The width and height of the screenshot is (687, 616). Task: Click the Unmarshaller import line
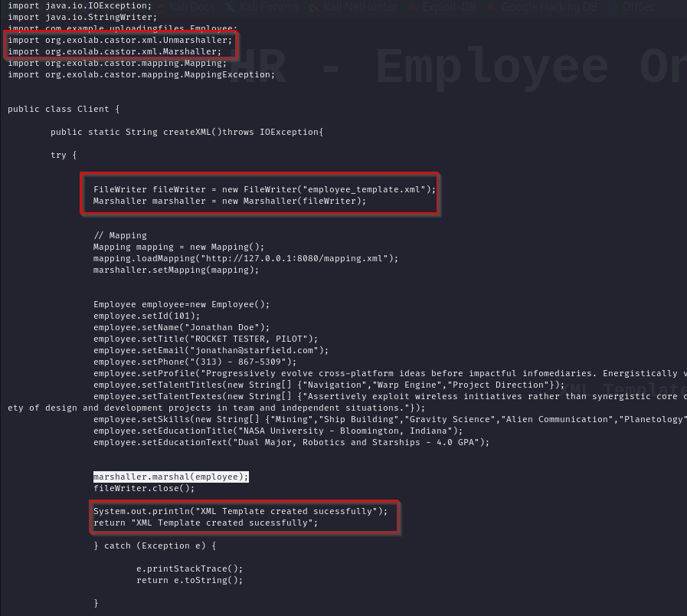119,40
